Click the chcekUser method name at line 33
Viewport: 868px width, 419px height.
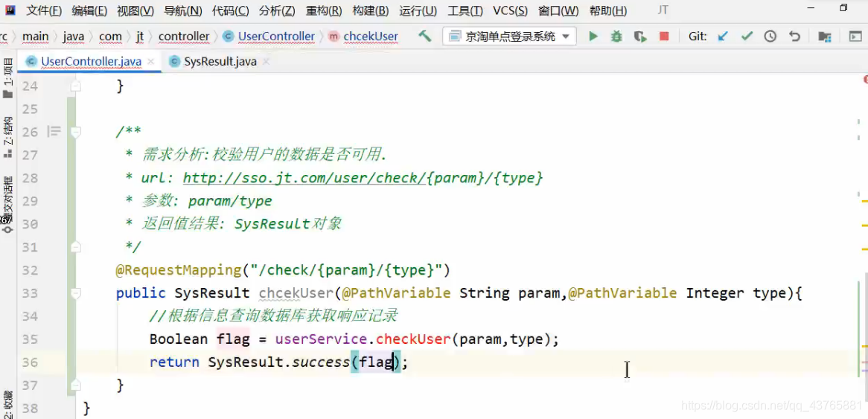(296, 293)
